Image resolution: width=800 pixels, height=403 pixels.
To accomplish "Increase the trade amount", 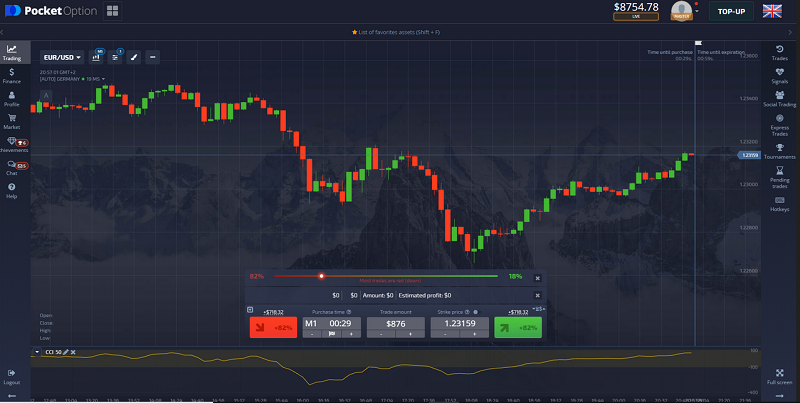I will [410, 334].
